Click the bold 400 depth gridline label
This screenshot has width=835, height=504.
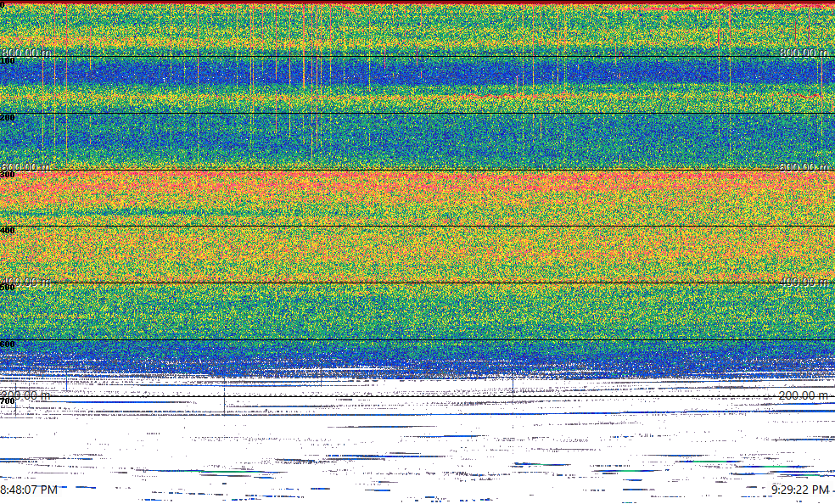coord(8,231)
